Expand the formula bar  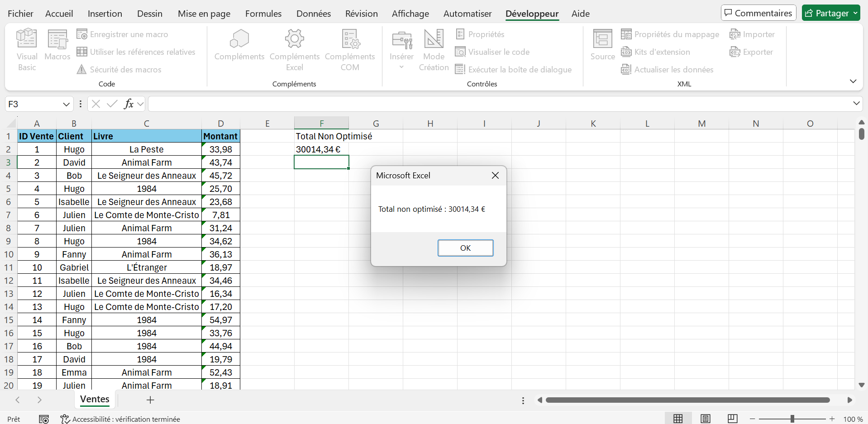click(856, 104)
